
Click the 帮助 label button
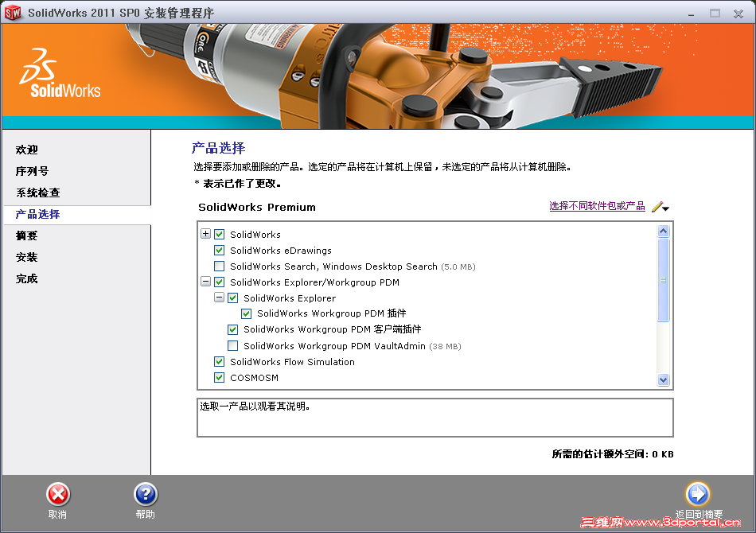[145, 515]
